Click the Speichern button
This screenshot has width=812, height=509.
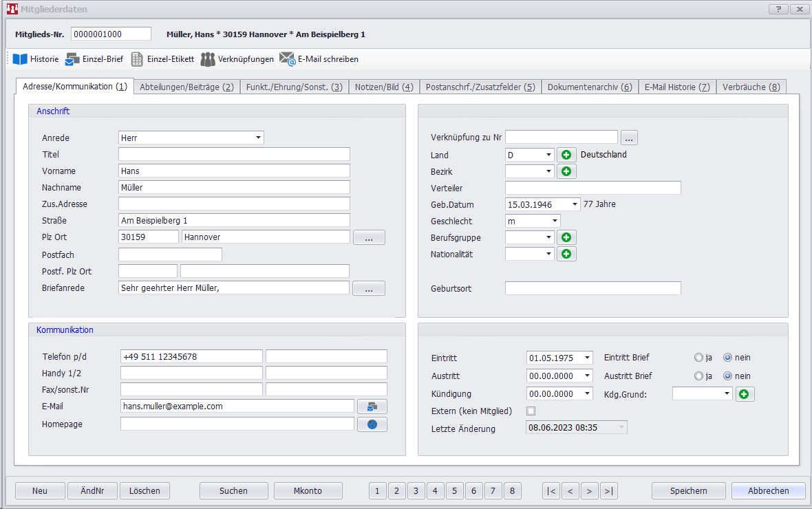coord(688,490)
